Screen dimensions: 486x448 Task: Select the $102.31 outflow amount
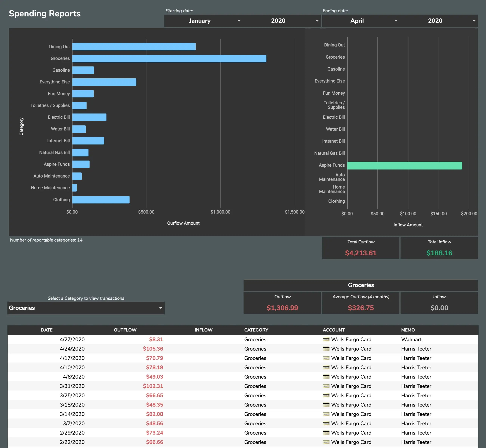point(153,386)
